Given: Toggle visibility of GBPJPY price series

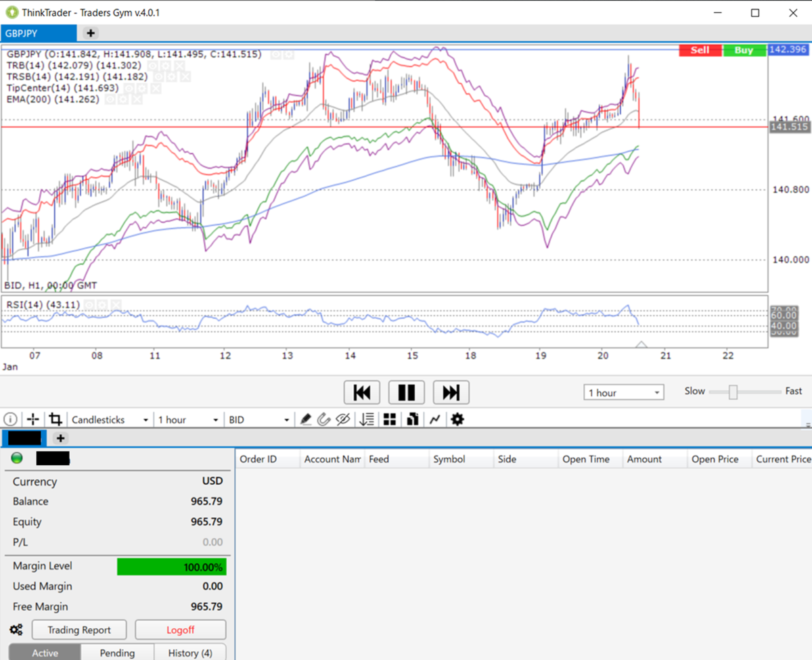Looking at the screenshot, I should [275, 54].
